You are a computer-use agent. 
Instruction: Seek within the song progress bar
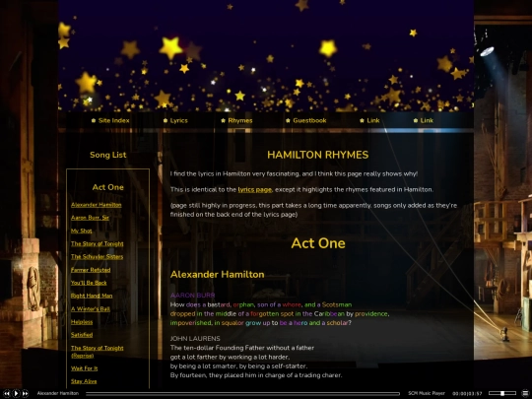click(x=243, y=393)
